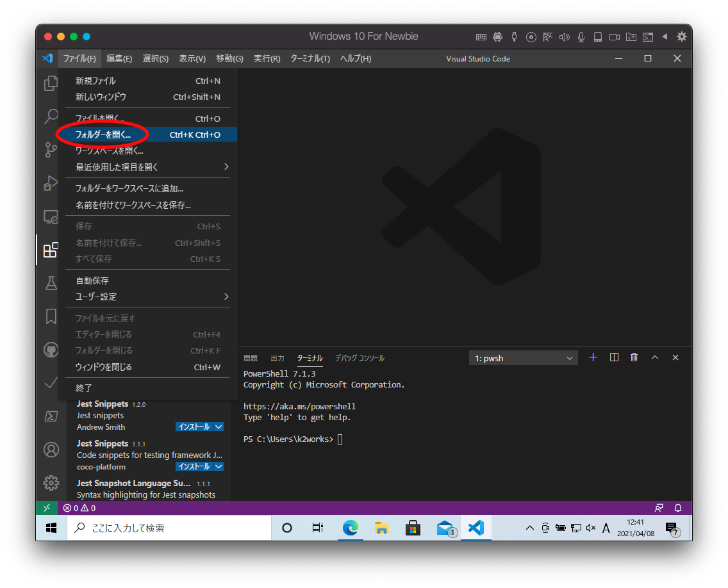
Task: Open the checkmark view in activity bar
Action: [x=51, y=383]
